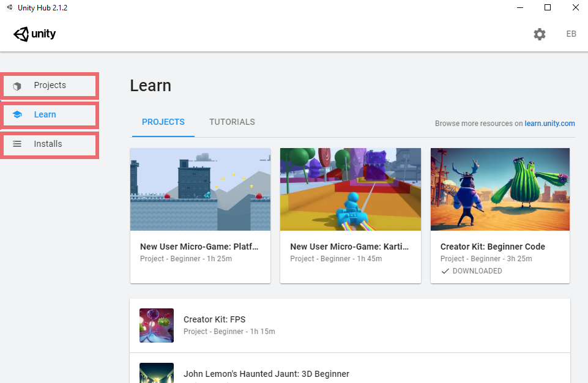Click the Creator Kit: FPS thumbnail
588x383 pixels.
157,325
